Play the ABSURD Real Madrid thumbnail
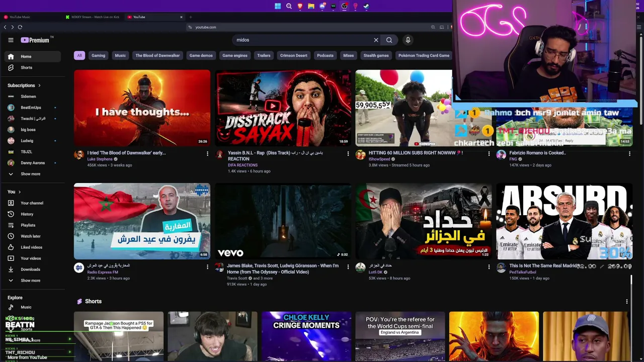The height and width of the screenshot is (362, 644). point(565,221)
